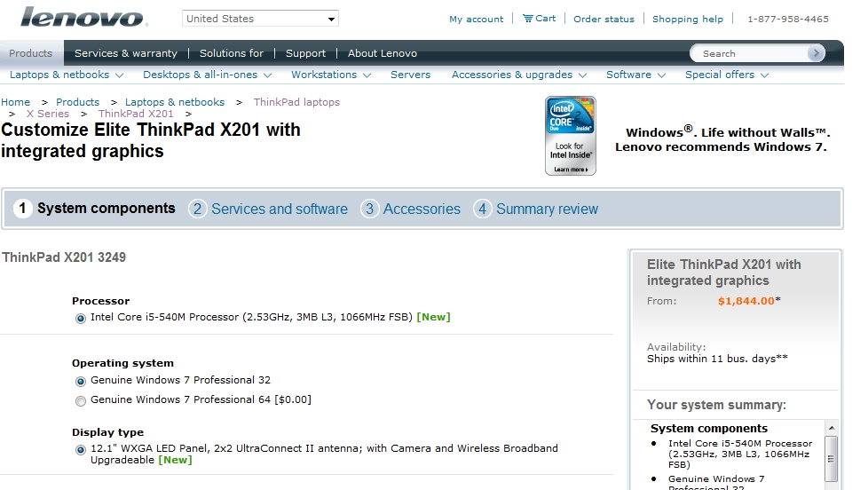Image resolution: width=868 pixels, height=490 pixels.
Task: Open the Products tab
Action: click(x=31, y=53)
